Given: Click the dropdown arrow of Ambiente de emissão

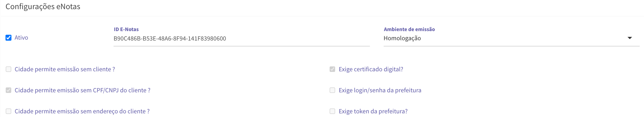Looking at the screenshot, I should coord(630,38).
